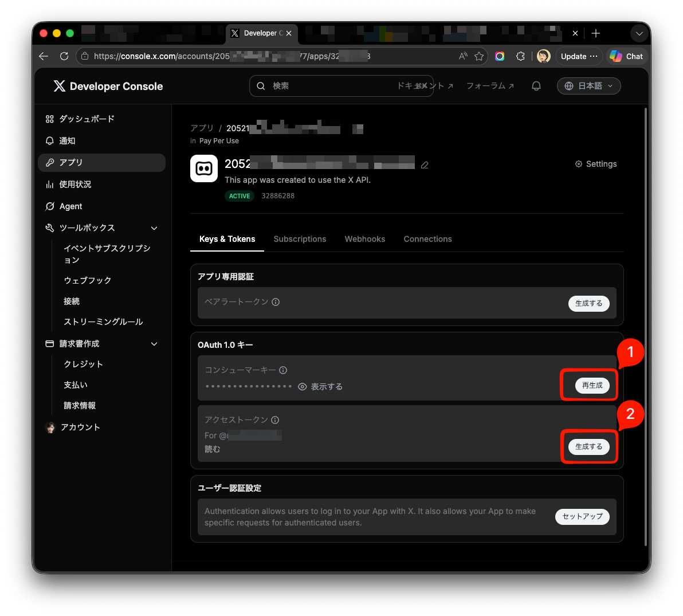
Task: Click セットアップ for user authentication
Action: coord(582,516)
